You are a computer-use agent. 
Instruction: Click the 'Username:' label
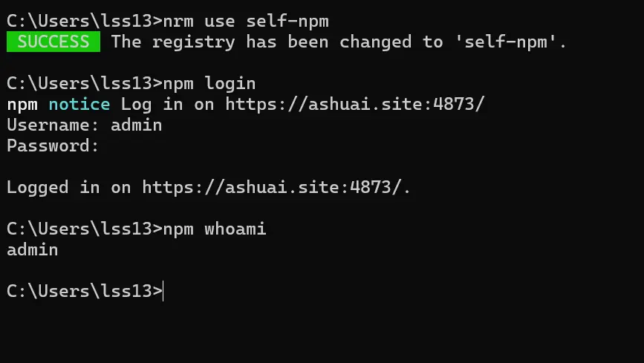(x=53, y=125)
